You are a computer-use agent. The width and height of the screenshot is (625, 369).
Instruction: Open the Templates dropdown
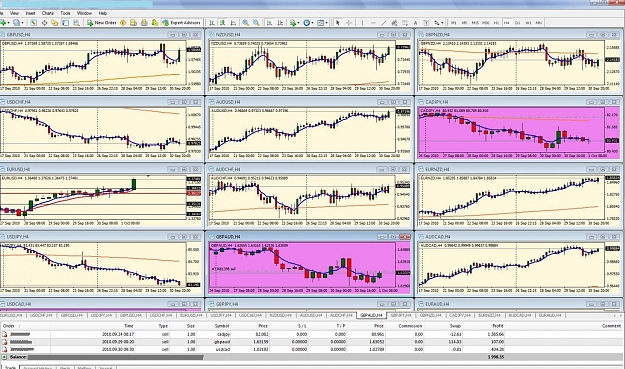click(321, 23)
